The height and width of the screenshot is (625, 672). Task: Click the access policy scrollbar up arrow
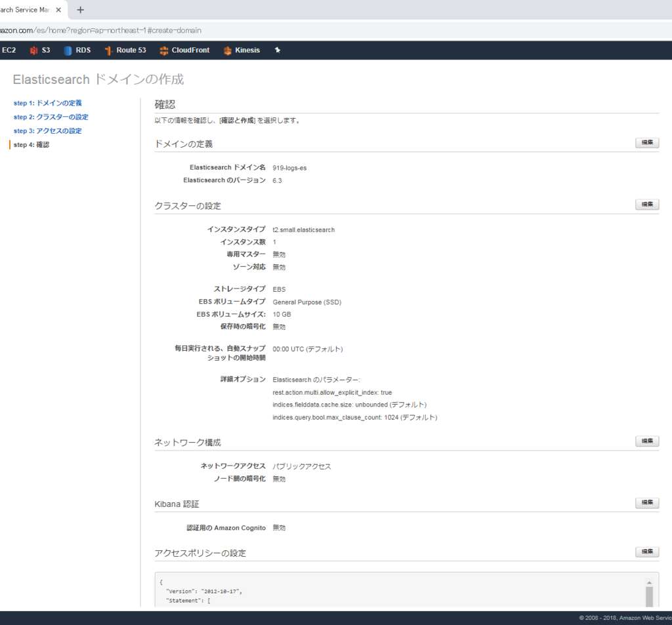649,582
